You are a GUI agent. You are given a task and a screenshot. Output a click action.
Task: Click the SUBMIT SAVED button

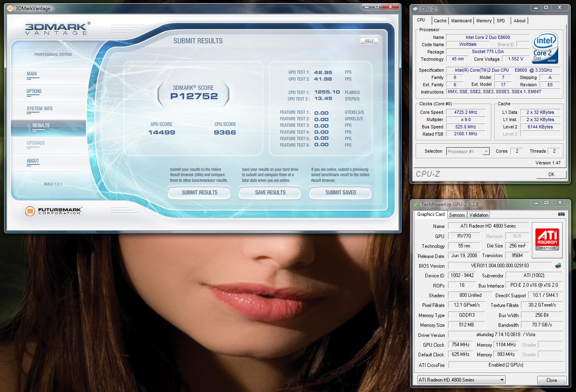[x=340, y=192]
